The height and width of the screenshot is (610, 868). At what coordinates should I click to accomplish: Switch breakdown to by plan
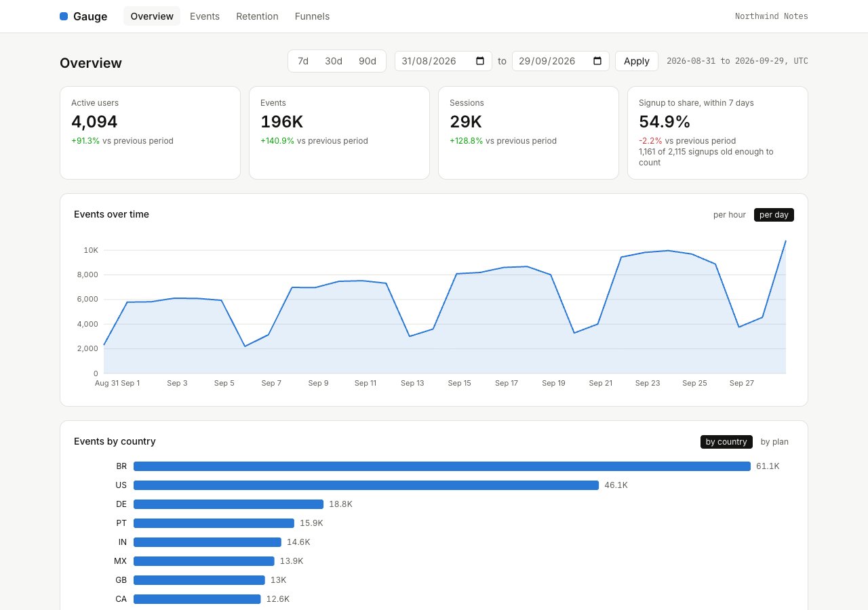774,442
